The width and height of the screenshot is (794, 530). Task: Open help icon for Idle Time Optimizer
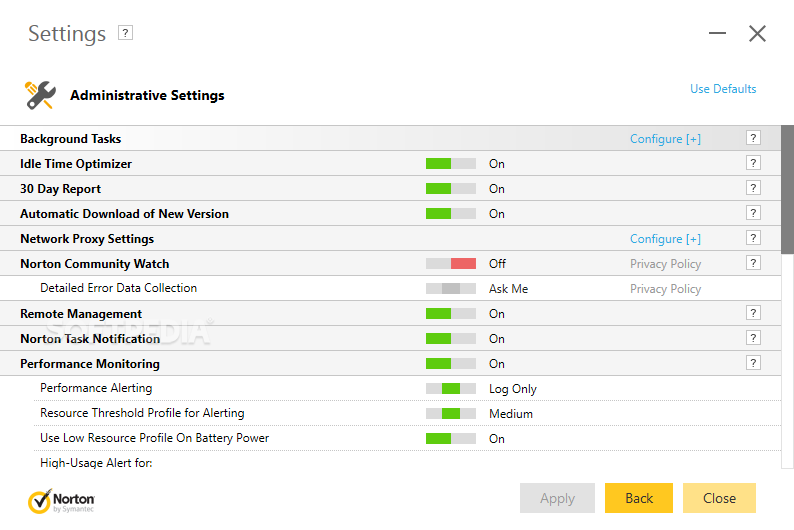point(753,162)
